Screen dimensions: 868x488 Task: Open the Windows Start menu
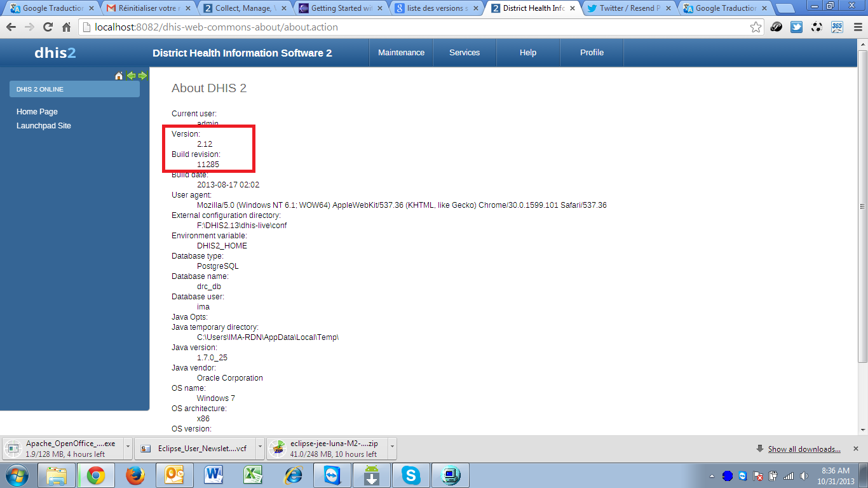coord(16,475)
